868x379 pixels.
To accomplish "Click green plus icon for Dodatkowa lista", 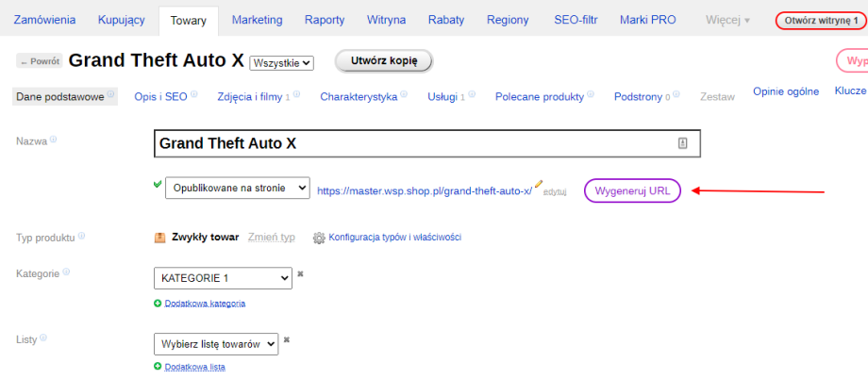I will click(x=158, y=367).
